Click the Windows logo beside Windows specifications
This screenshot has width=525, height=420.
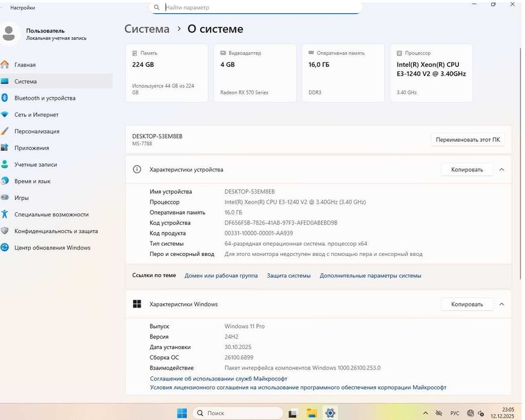point(137,304)
